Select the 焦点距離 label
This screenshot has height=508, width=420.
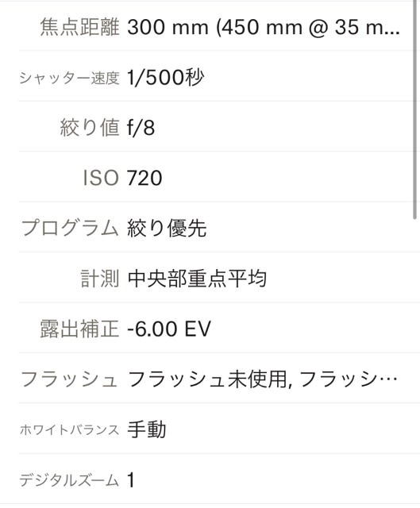[79, 27]
